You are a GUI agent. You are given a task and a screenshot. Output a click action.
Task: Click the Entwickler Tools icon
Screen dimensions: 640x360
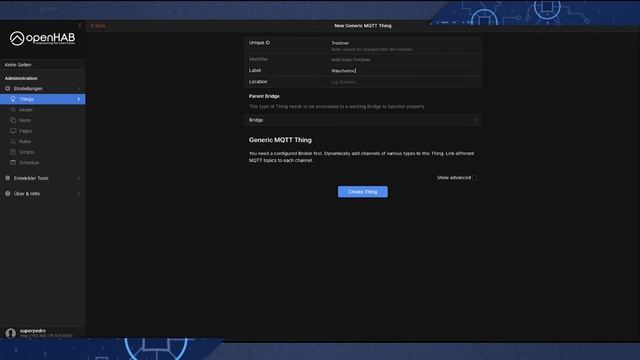[8, 178]
